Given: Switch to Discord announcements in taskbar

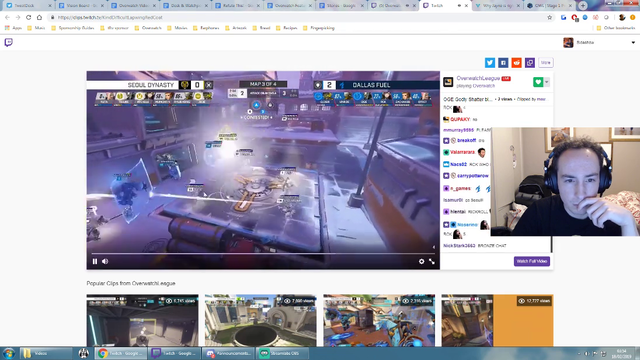Looking at the screenshot, I should pos(229,353).
